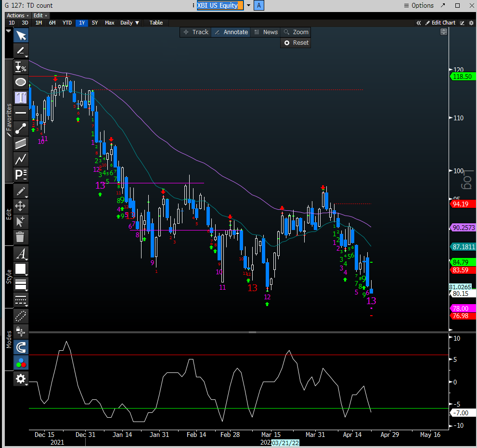
Task: Select the 1Y range tab
Action: (82, 23)
